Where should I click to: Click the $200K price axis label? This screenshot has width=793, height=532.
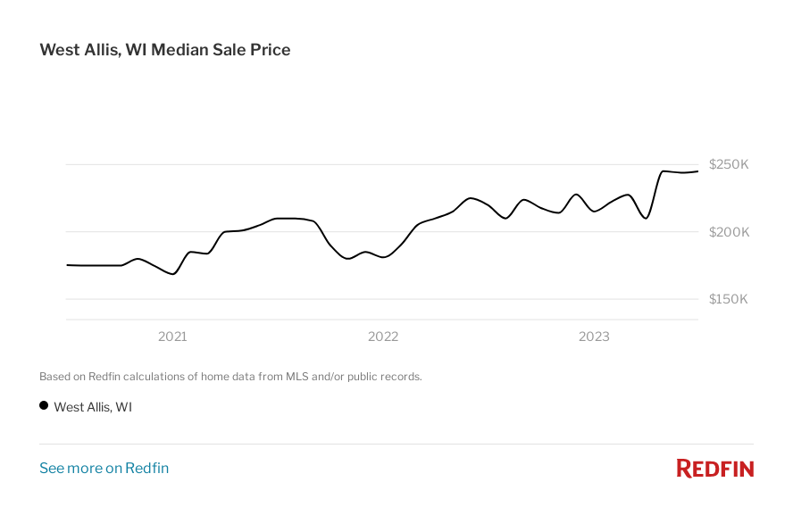point(729,232)
